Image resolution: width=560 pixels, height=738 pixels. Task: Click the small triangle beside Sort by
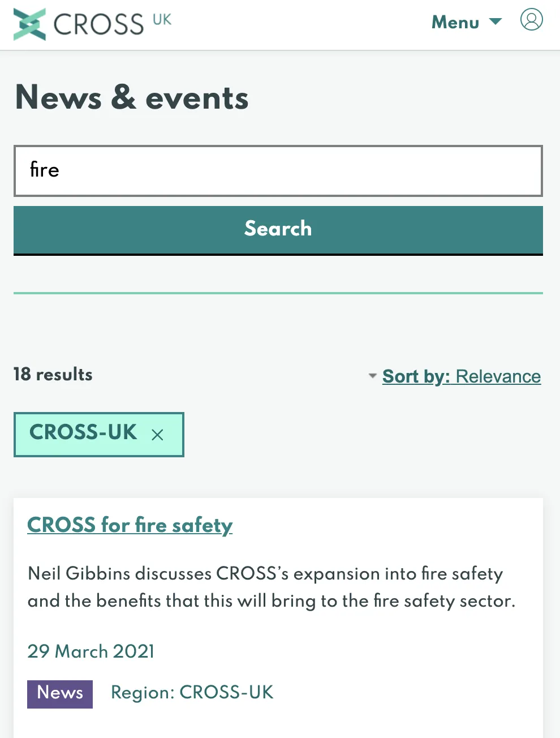pyautogui.click(x=372, y=376)
